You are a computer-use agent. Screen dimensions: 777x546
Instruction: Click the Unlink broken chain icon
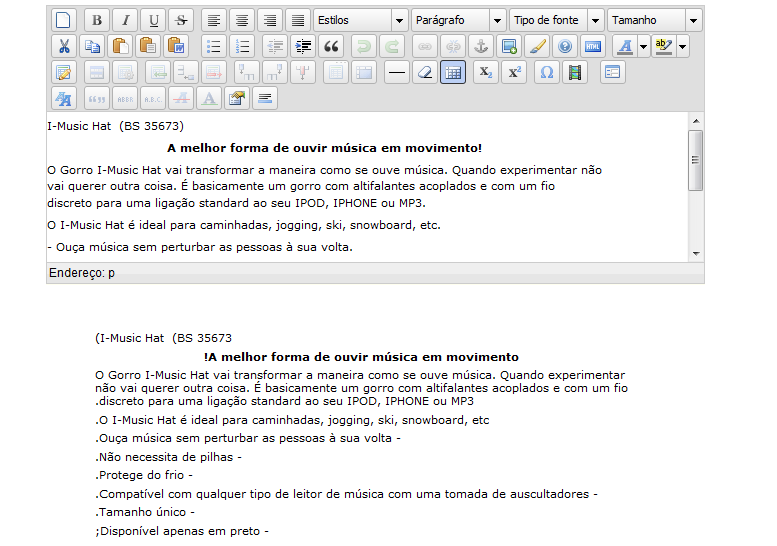[453, 47]
